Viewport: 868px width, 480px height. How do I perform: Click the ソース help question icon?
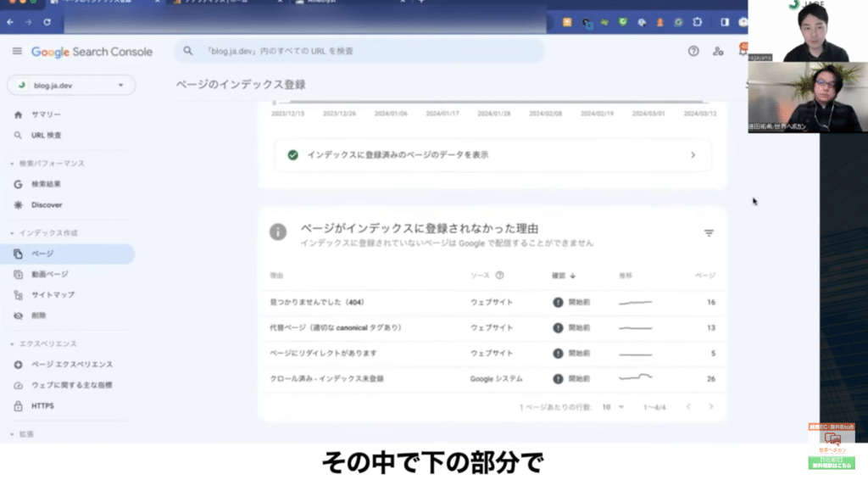click(x=499, y=275)
